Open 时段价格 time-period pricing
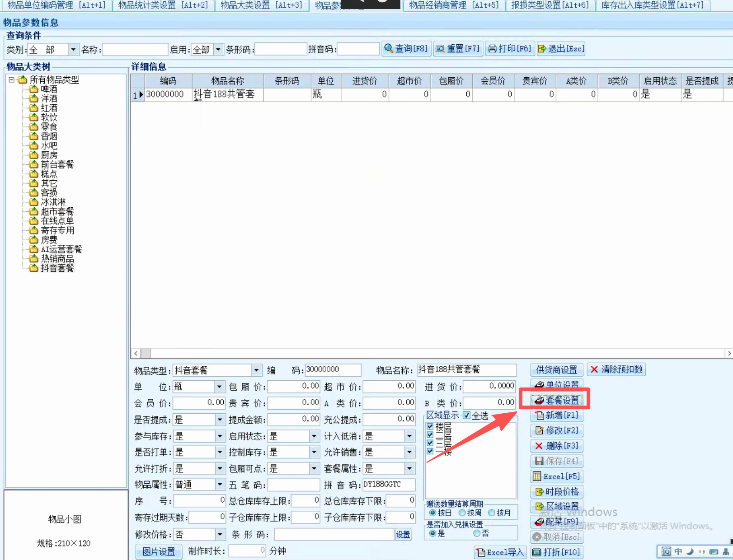The width and height of the screenshot is (733, 560). 557,492
